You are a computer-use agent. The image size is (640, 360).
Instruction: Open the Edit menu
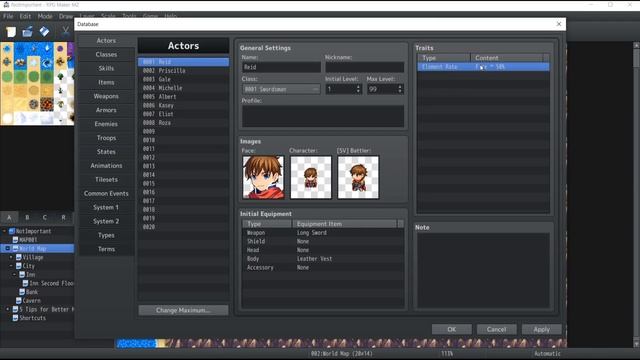point(25,16)
